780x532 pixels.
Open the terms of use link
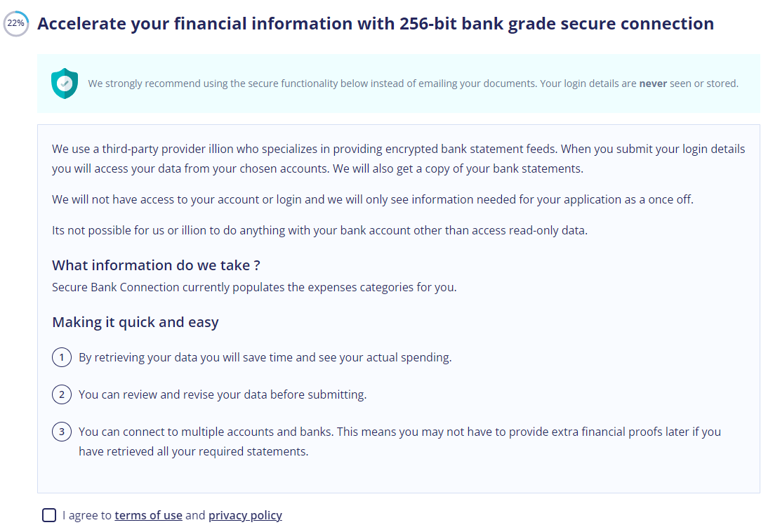point(148,515)
